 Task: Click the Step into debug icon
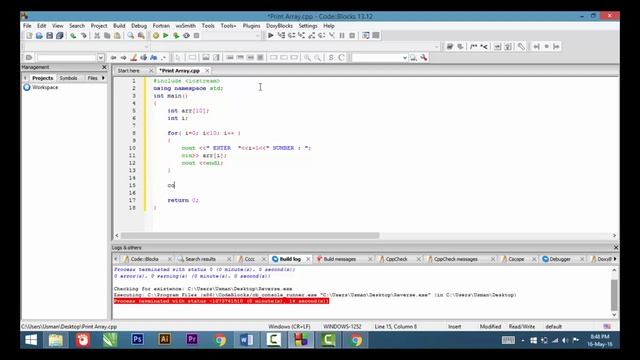coord(302,36)
